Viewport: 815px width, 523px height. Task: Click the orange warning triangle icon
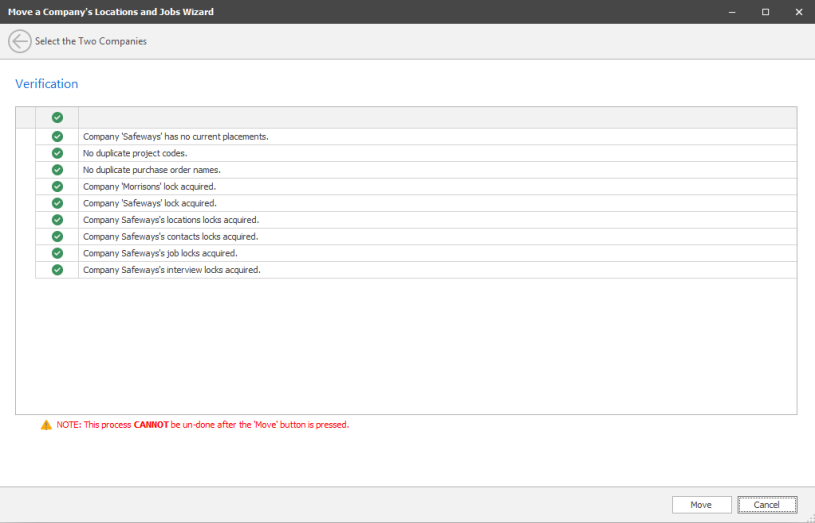tap(46, 425)
